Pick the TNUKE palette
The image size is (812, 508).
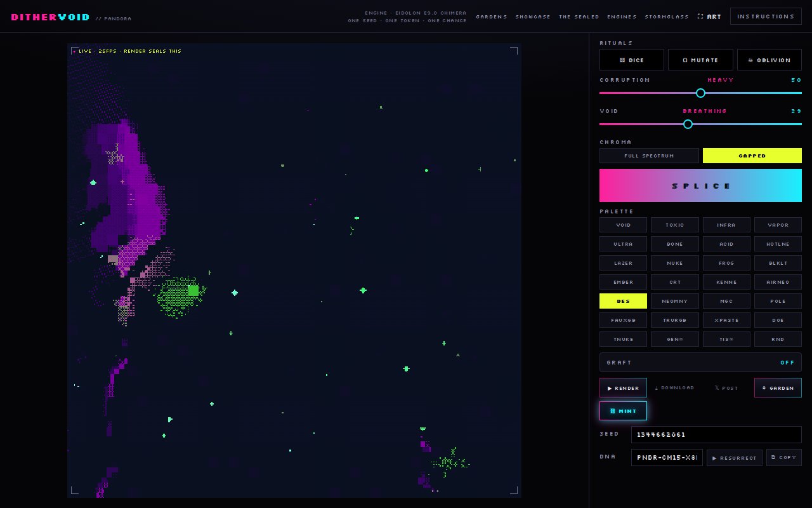click(x=623, y=339)
